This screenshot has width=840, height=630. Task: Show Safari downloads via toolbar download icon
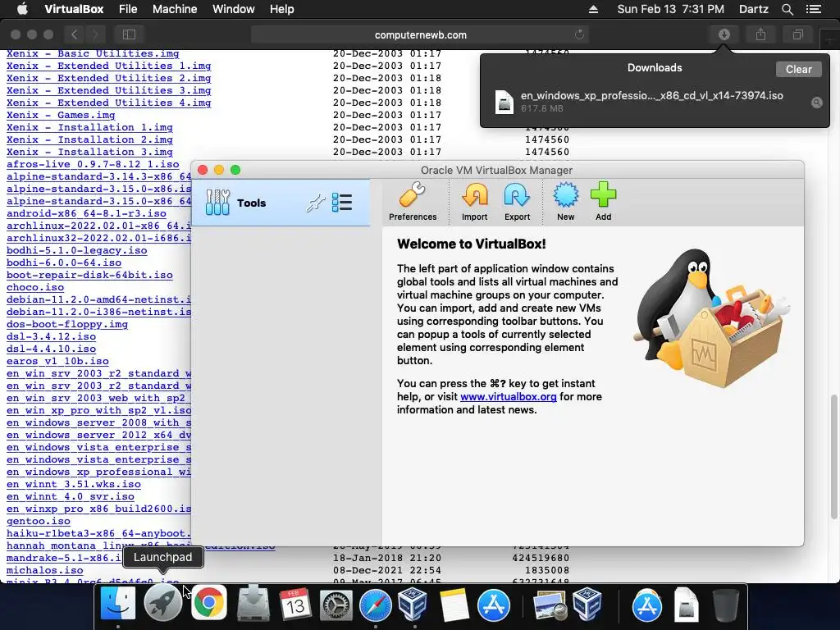[724, 34]
